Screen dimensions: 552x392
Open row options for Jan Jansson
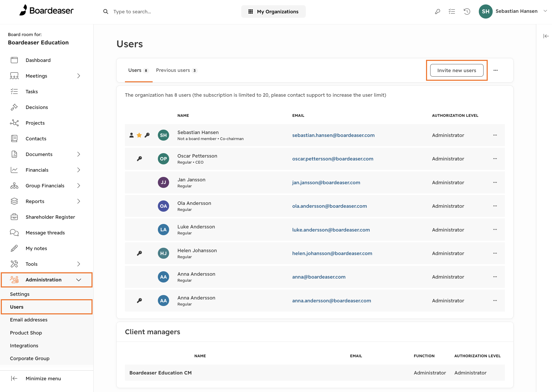tap(495, 182)
